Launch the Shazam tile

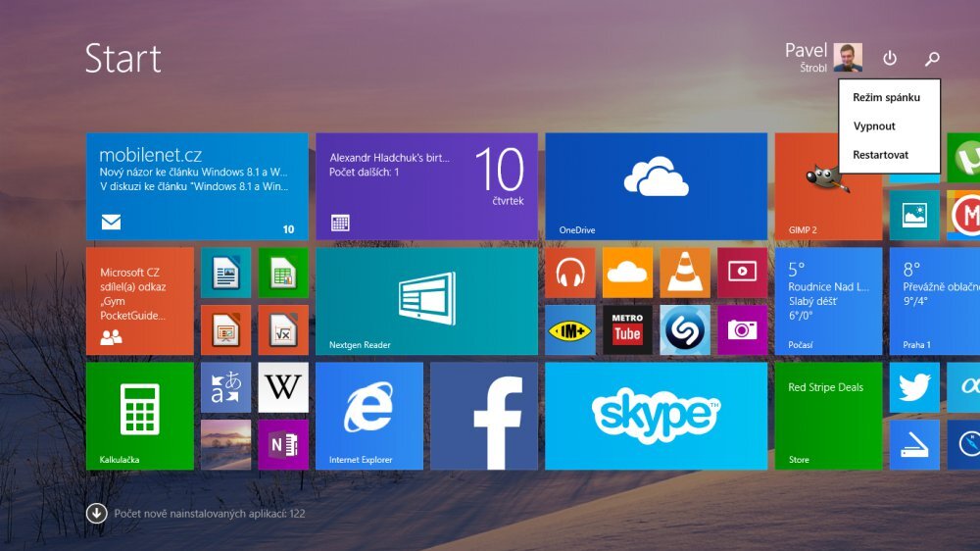[x=685, y=330]
